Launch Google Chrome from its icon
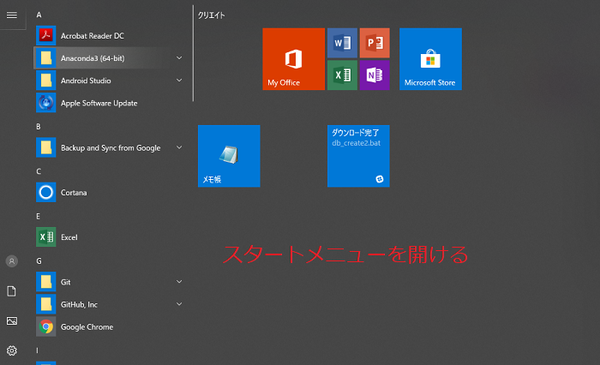Screen dimensions: 600x365 [x=46, y=327]
